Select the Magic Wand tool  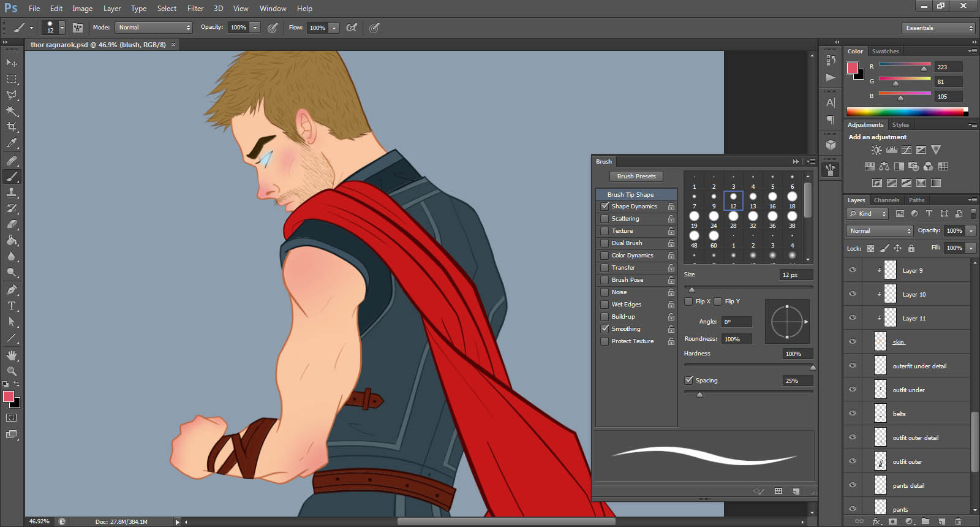pyautogui.click(x=12, y=111)
